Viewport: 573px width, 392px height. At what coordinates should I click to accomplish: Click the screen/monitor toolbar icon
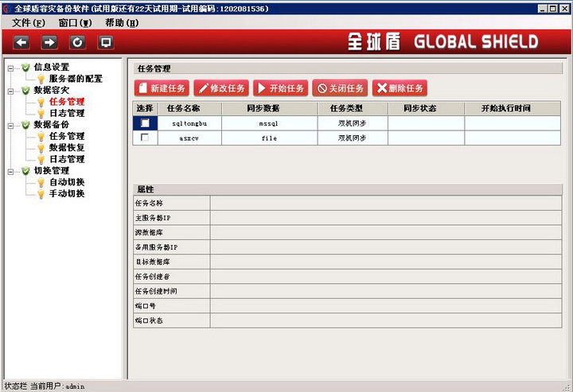coord(106,42)
